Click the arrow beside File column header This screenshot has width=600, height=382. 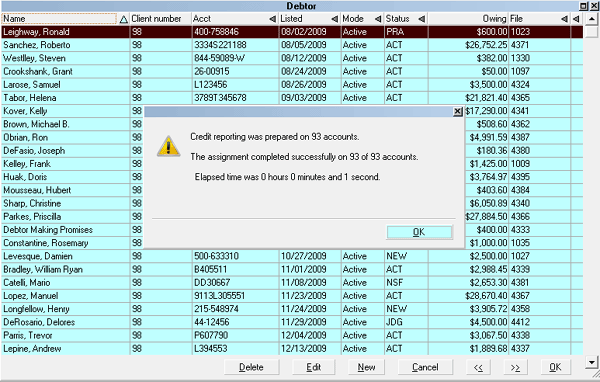[564, 19]
